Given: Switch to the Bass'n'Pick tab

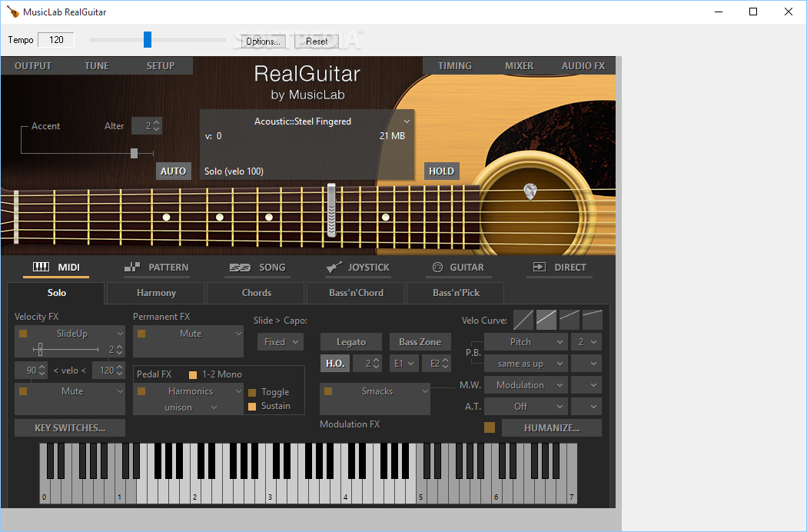Looking at the screenshot, I should pyautogui.click(x=456, y=293).
